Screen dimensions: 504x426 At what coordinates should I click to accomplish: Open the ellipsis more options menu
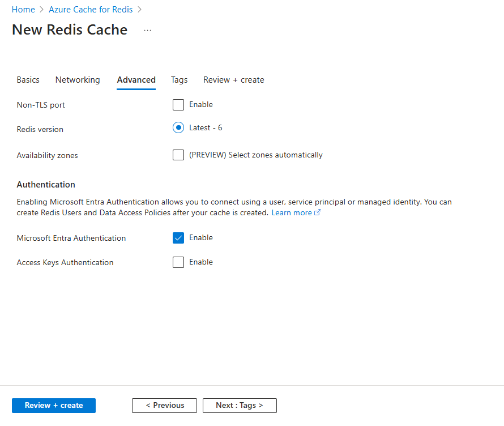(148, 31)
